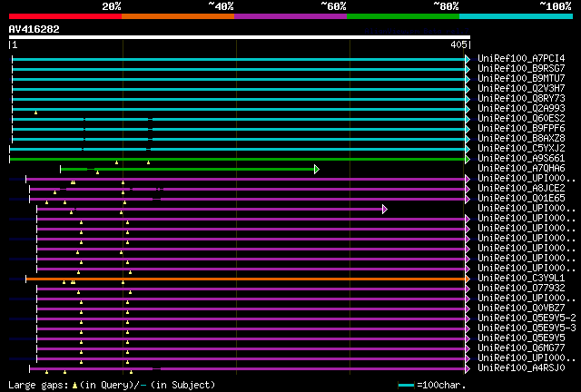The height and width of the screenshot is (392, 581).
Task: Click the orange C3Y9L1 alignment bar
Action: click(x=245, y=279)
